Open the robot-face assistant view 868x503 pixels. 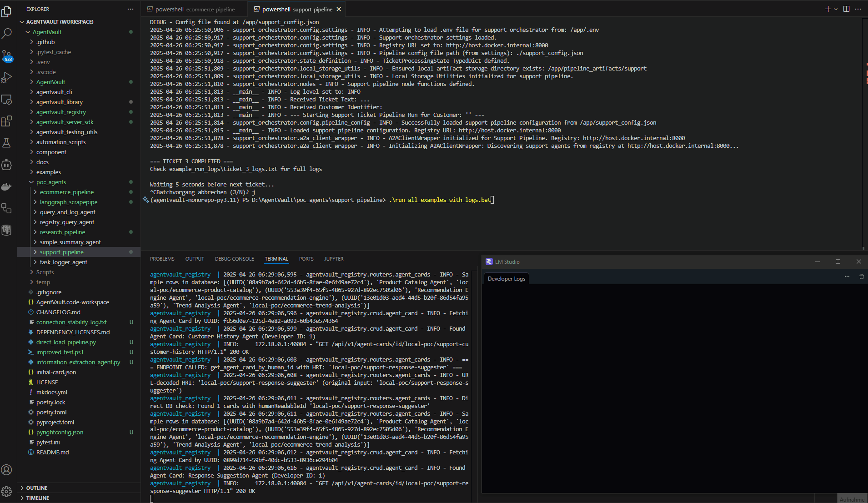pyautogui.click(x=7, y=165)
